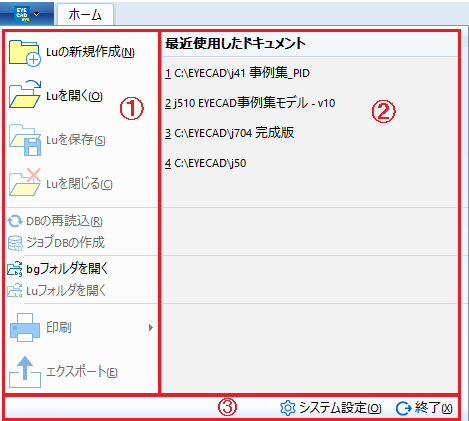Viewport: 469px width, 421px height.
Task: Open recent document C:\EYECAD\j41 事例集_PID
Action: (x=237, y=73)
